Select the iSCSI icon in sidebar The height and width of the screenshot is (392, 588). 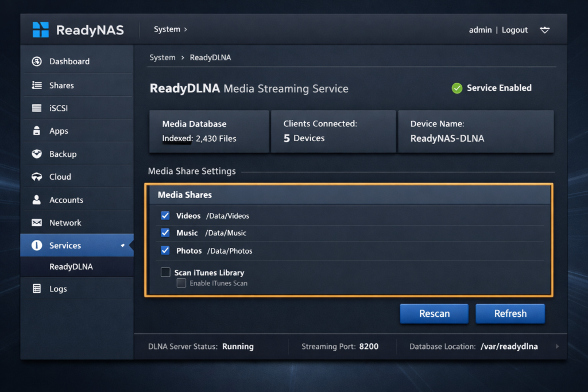point(37,108)
